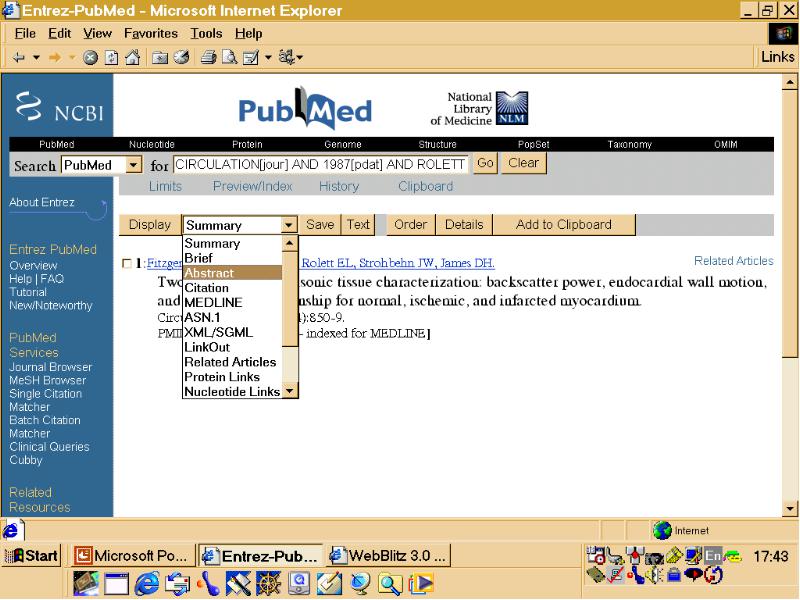The image size is (800, 600).
Task: Click the dropdown list's down scroll arrow
Action: click(290, 391)
